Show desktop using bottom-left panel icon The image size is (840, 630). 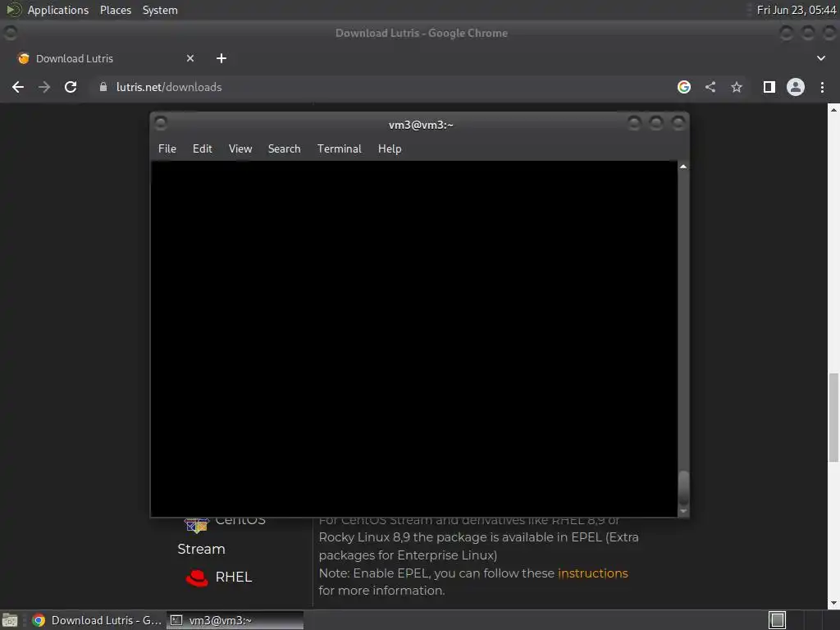tap(10, 620)
